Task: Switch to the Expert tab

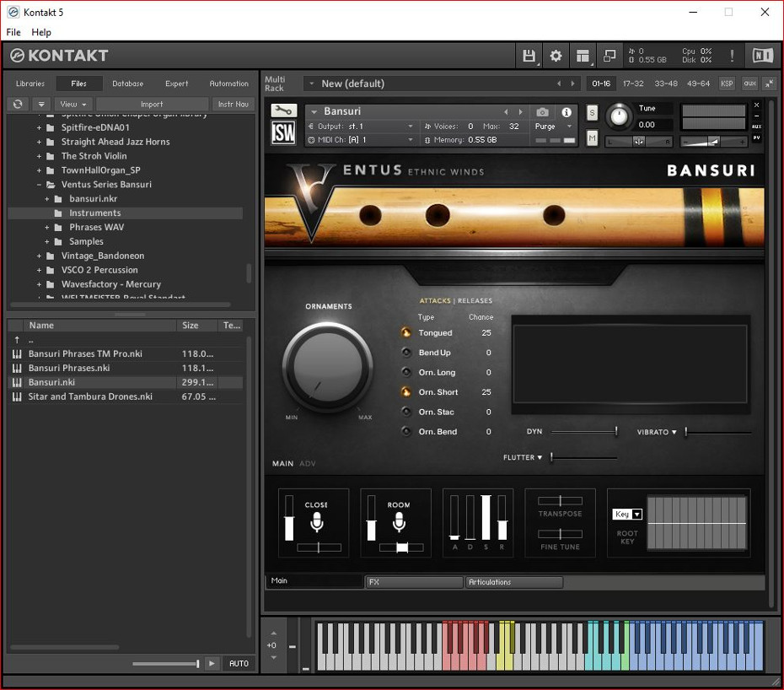Action: click(x=176, y=84)
